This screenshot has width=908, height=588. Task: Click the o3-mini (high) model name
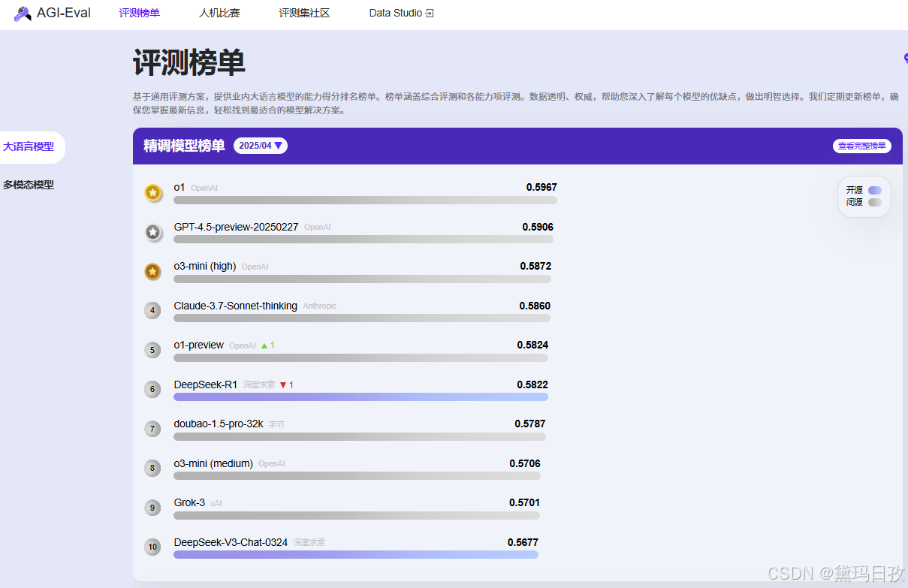click(205, 266)
